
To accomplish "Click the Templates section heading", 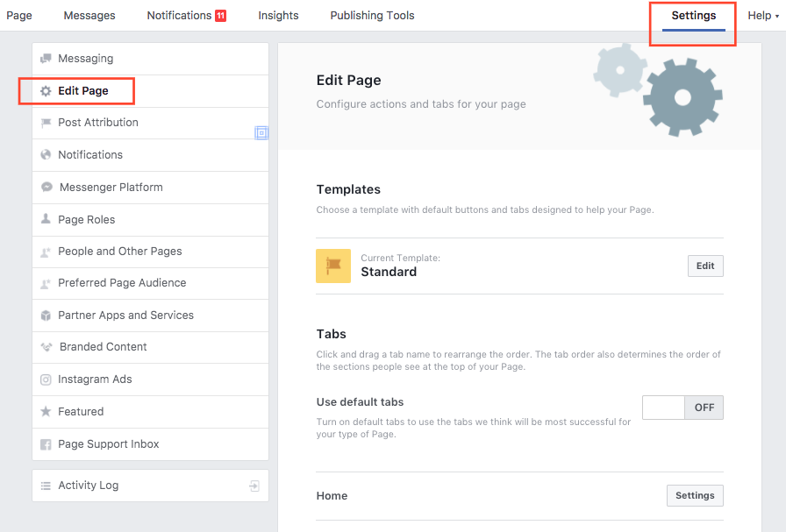I will 348,189.
